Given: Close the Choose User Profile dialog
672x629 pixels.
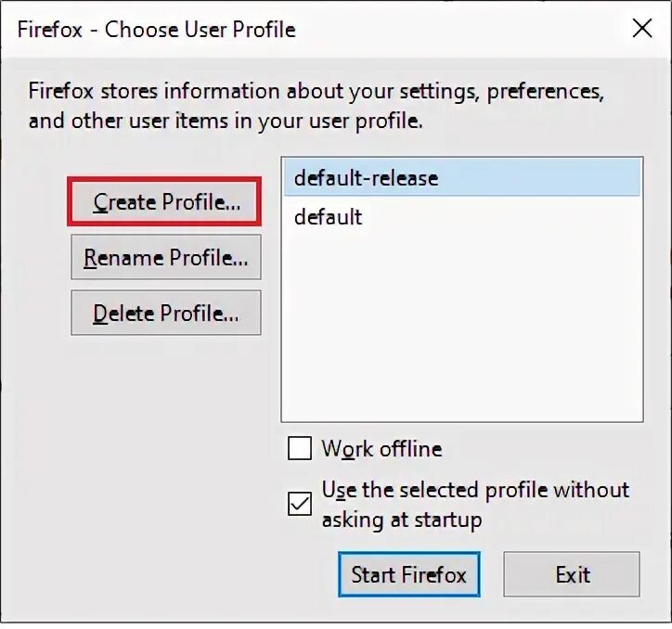Looking at the screenshot, I should (641, 29).
